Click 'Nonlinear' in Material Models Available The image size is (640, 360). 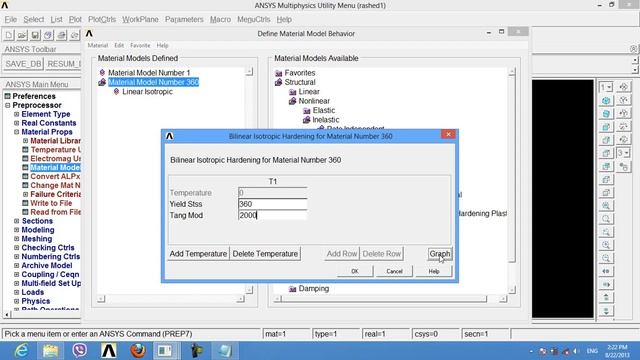tap(314, 101)
